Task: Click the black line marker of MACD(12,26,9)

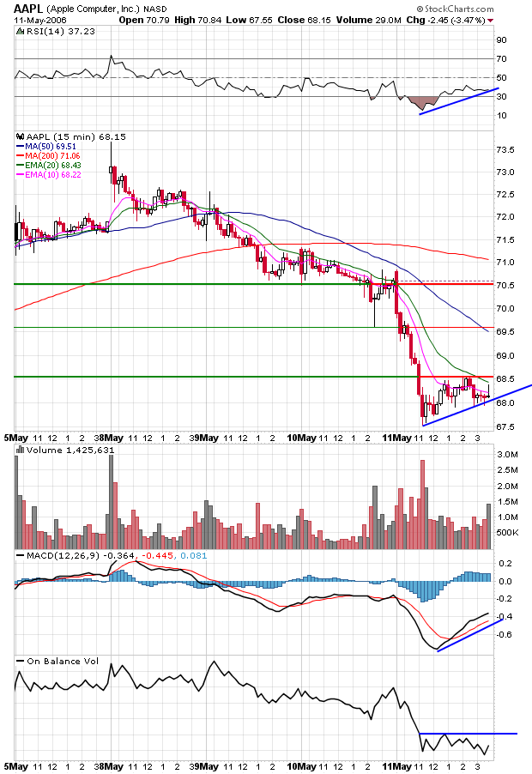Action: [20, 556]
